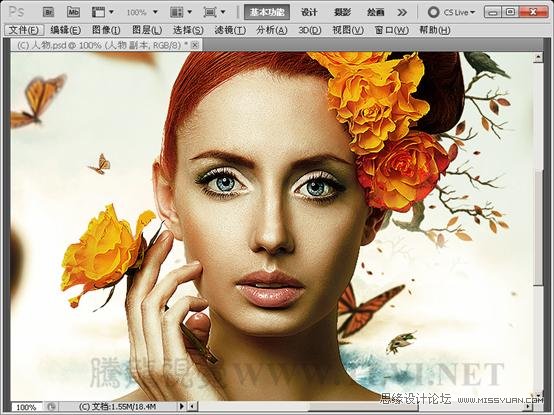Click the 文档:1.55M/18.4M status text
The height and width of the screenshot is (415, 554).
point(118,407)
